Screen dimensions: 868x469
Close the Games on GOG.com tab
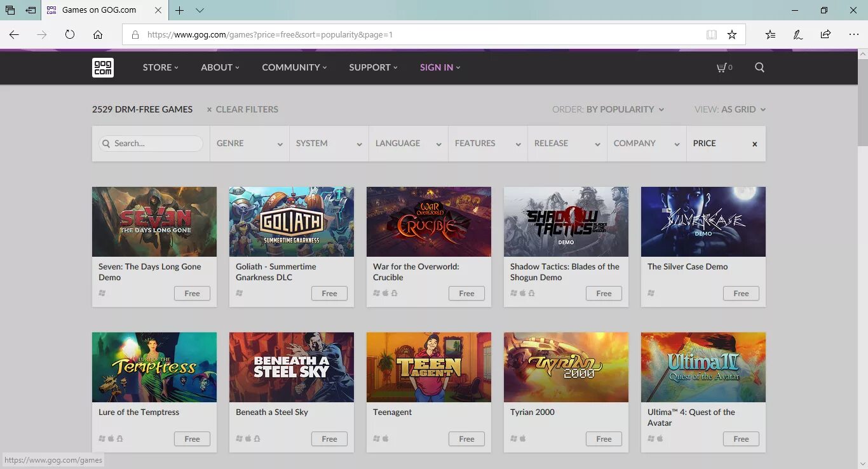pyautogui.click(x=158, y=10)
